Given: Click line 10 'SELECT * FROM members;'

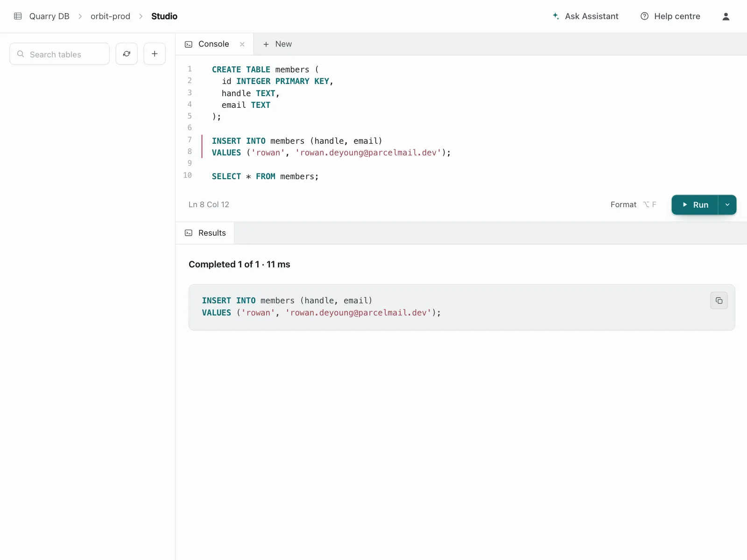Looking at the screenshot, I should tap(265, 176).
